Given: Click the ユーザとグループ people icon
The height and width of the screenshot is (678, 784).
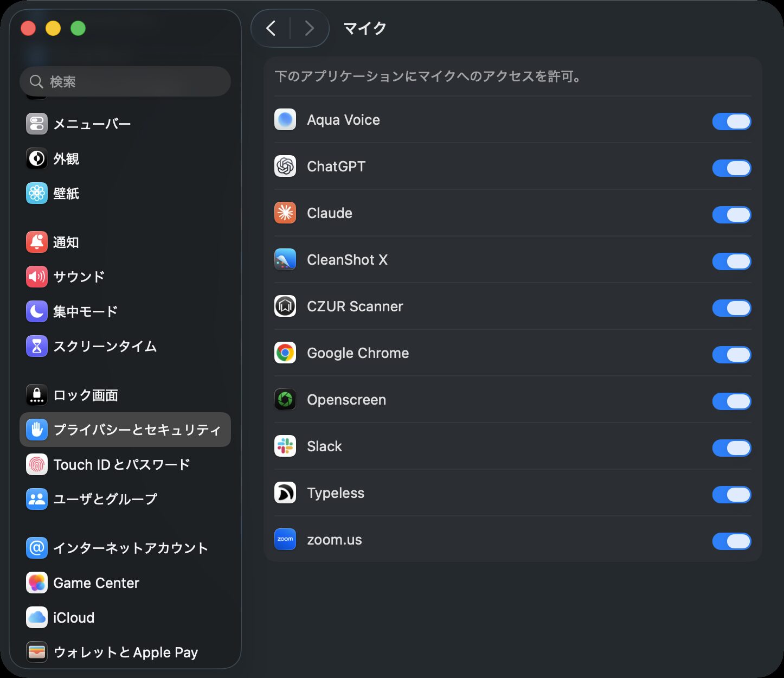Looking at the screenshot, I should (37, 499).
